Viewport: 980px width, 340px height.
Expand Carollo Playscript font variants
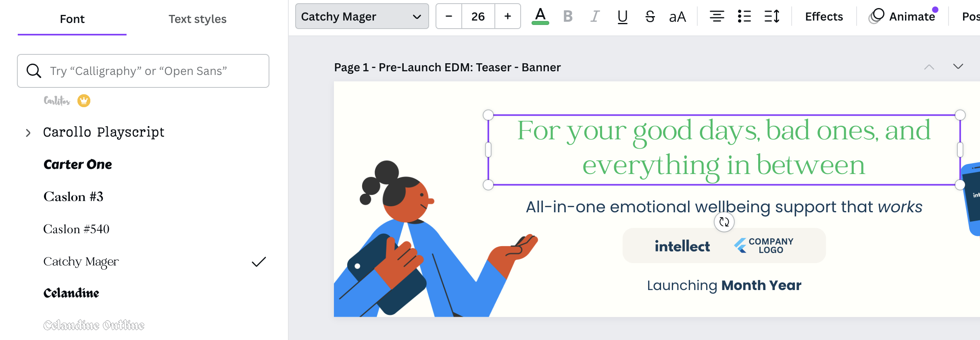(28, 133)
